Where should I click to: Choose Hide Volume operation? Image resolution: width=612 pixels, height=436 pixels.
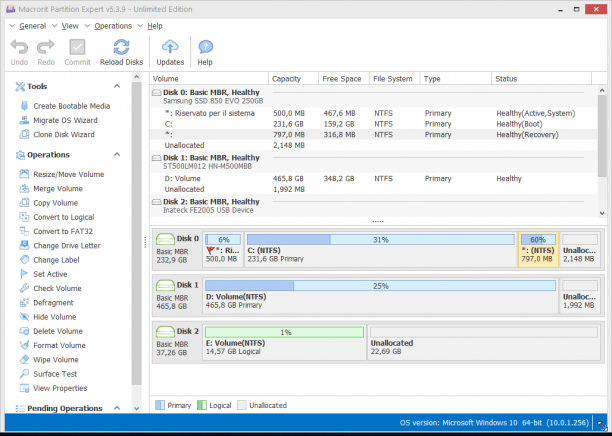point(48,317)
